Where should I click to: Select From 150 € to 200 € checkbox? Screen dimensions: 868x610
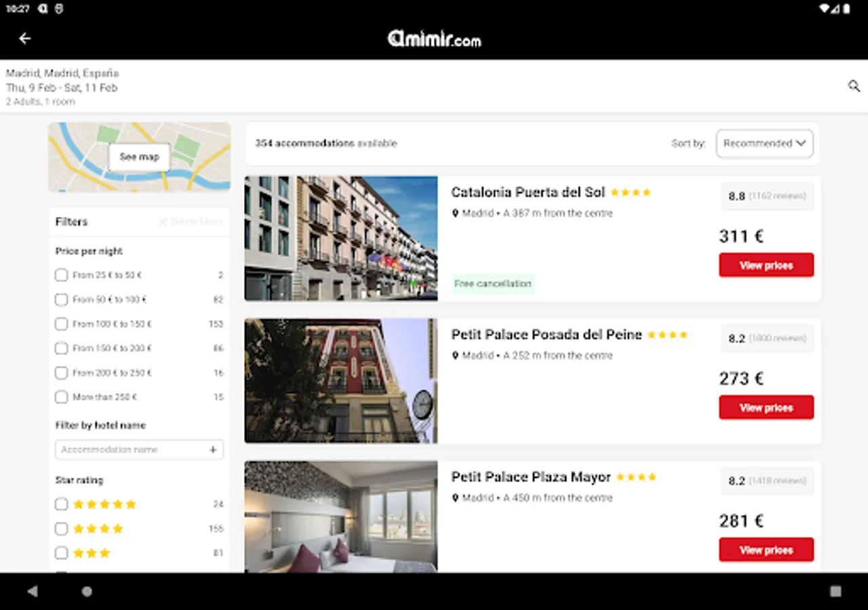click(61, 348)
